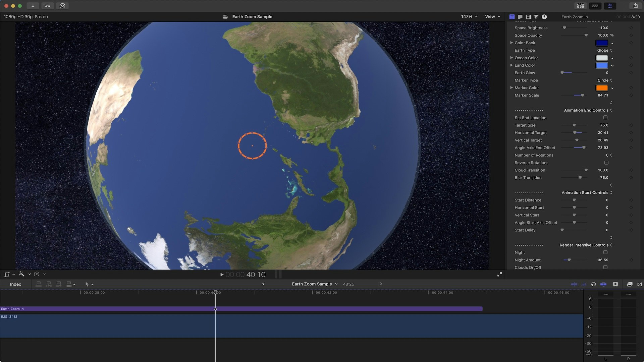Solo the selected clip with headphones icon
The height and width of the screenshot is (362, 644).
coord(594,284)
